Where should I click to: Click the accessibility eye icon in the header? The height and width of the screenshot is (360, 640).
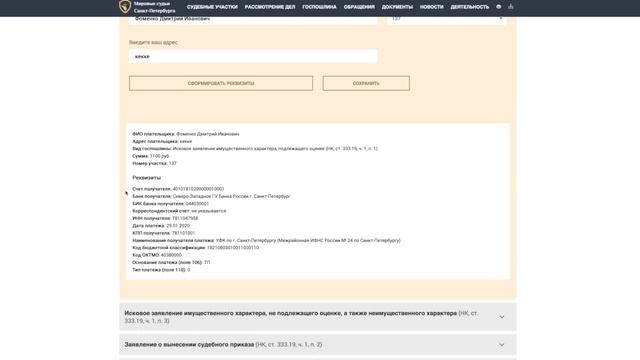[x=498, y=7]
